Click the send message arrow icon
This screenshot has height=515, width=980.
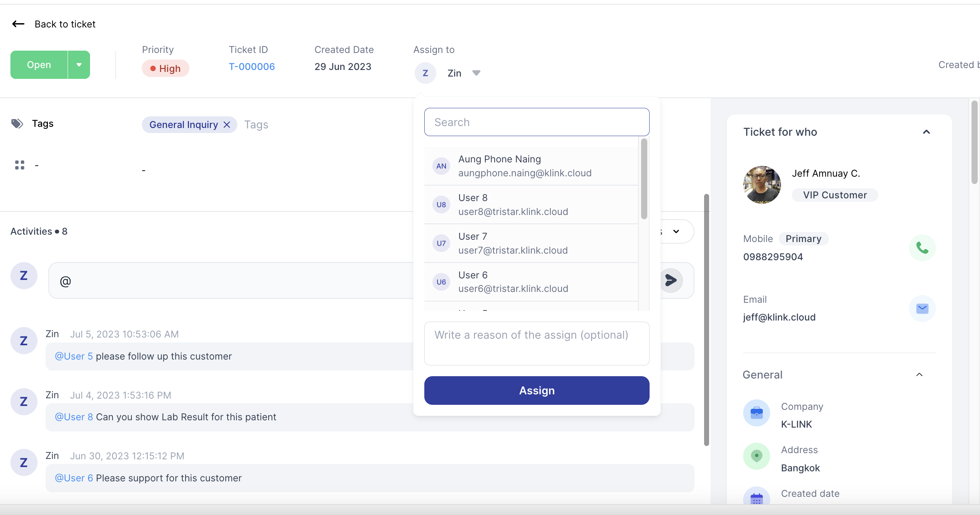tap(671, 280)
